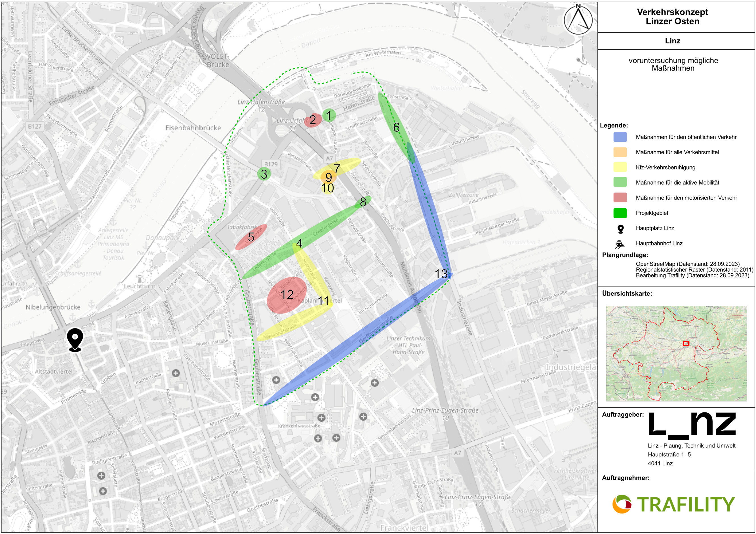Click the orange alle Verkehrsmittel legend swatch
The width and height of the screenshot is (756, 534).
(x=620, y=152)
